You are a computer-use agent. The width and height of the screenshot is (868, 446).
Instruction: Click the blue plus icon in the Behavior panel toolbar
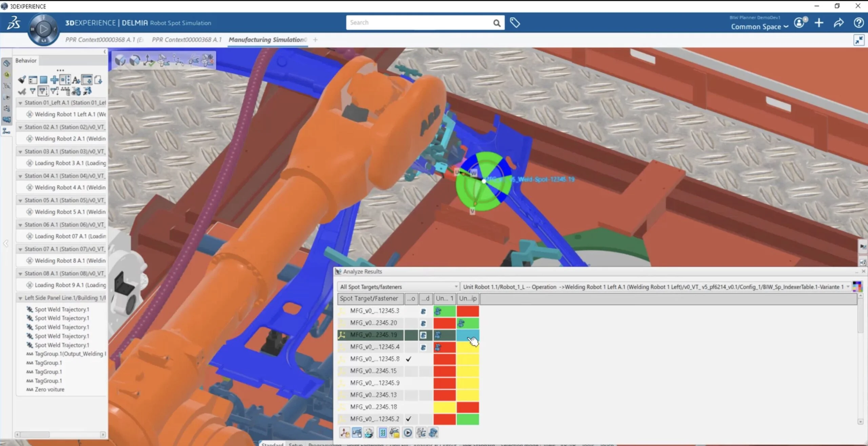pyautogui.click(x=54, y=80)
